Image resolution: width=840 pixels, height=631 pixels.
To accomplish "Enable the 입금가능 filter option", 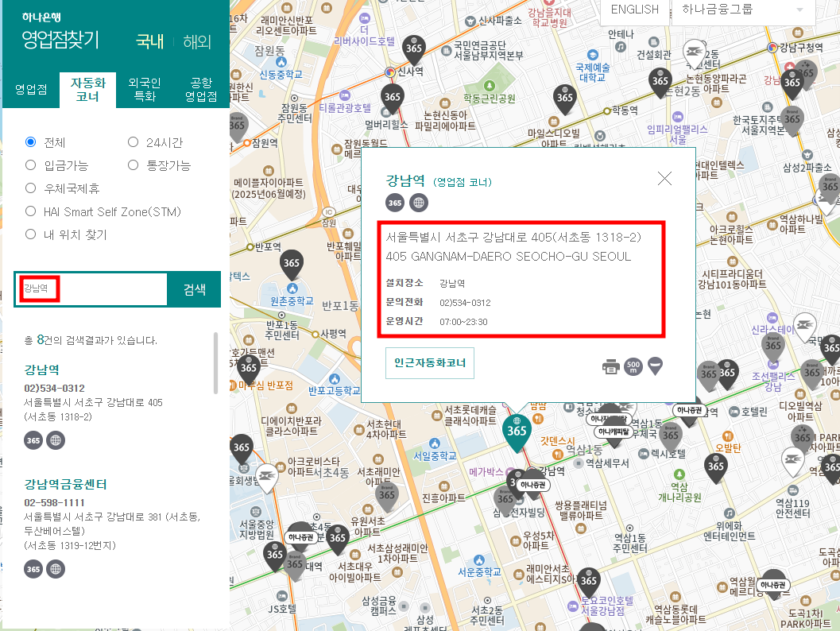I will [x=31, y=165].
